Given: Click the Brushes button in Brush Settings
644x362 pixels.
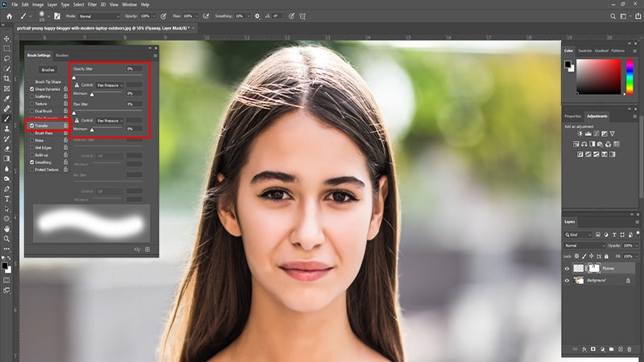Looking at the screenshot, I should click(x=48, y=70).
